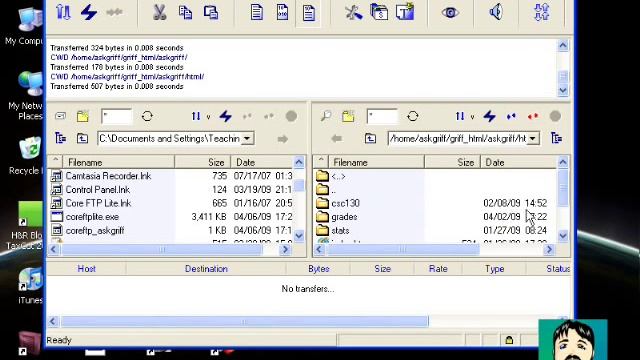Click the Copy icon in top toolbar
640x360 pixels.
(x=185, y=12)
